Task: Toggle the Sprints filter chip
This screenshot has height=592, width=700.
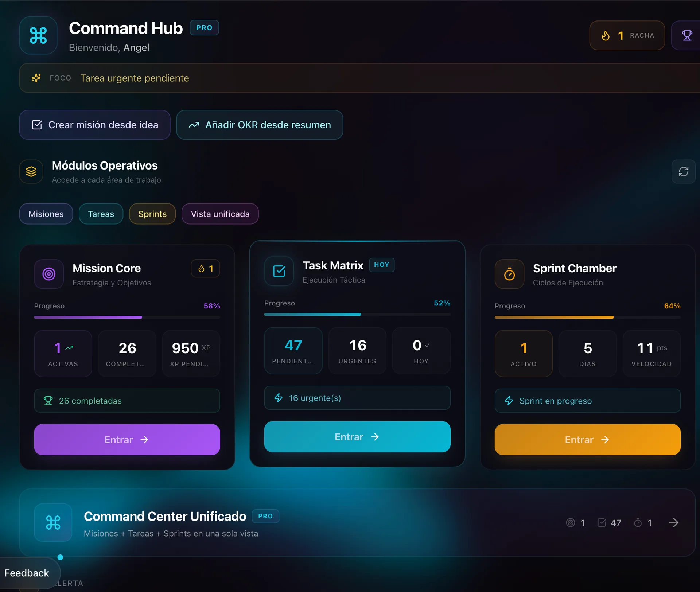Action: tap(152, 214)
